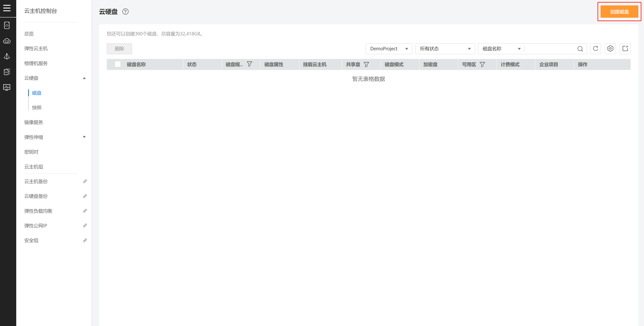Open the DemoProject project dropdown

(x=389, y=49)
